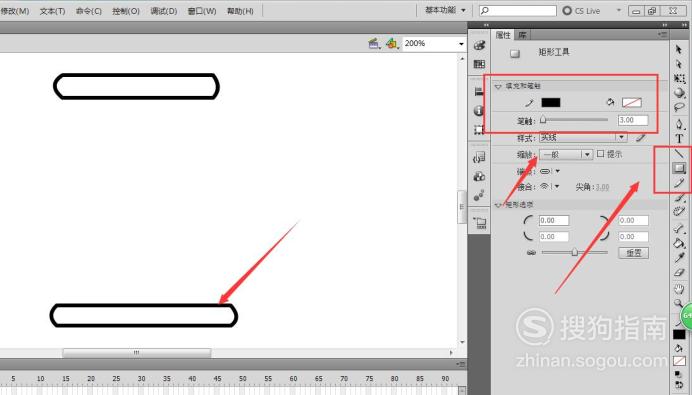
Task: Open the 文本(T) menu
Action: coord(53,11)
